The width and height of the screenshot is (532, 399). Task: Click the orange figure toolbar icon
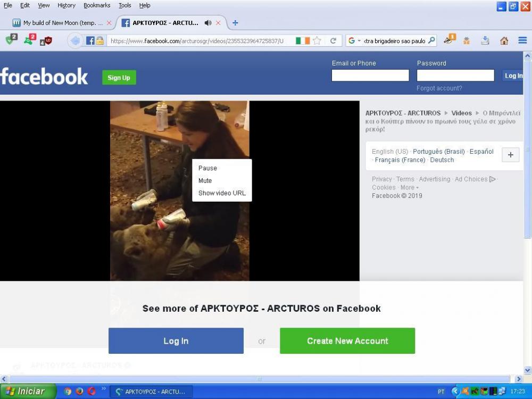click(467, 41)
